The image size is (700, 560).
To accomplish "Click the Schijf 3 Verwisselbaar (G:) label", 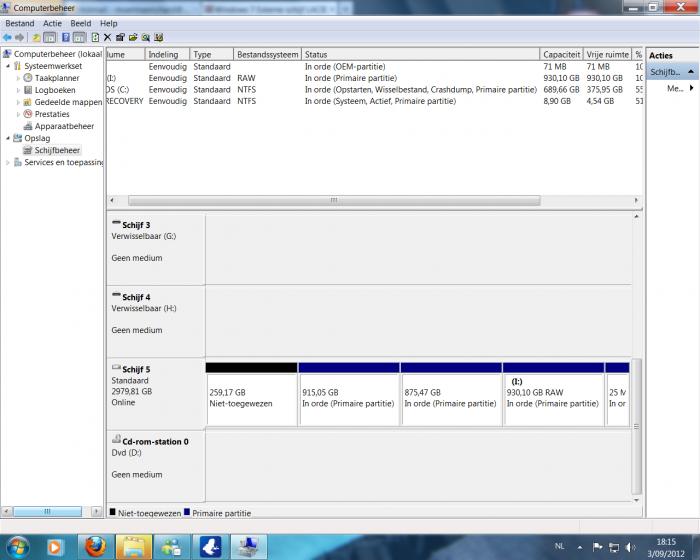I will (x=144, y=236).
